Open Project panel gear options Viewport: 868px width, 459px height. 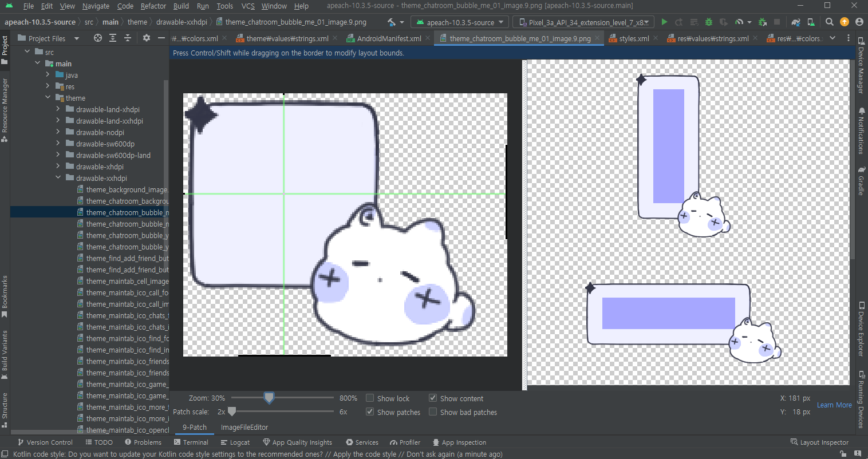click(x=147, y=38)
